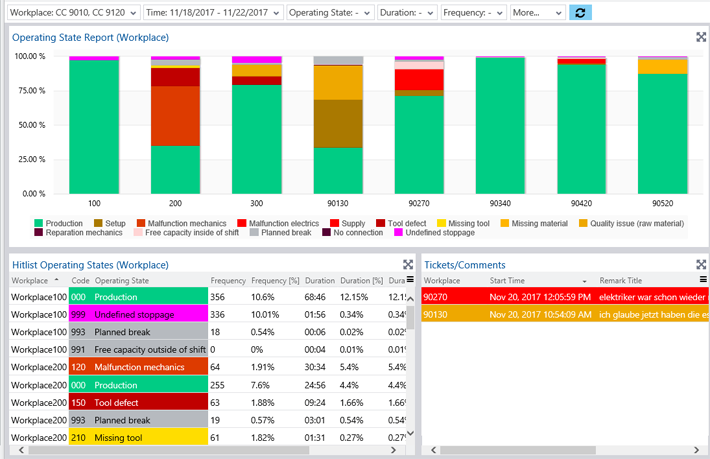Maximize the Tickets/Comments panel

click(x=701, y=264)
